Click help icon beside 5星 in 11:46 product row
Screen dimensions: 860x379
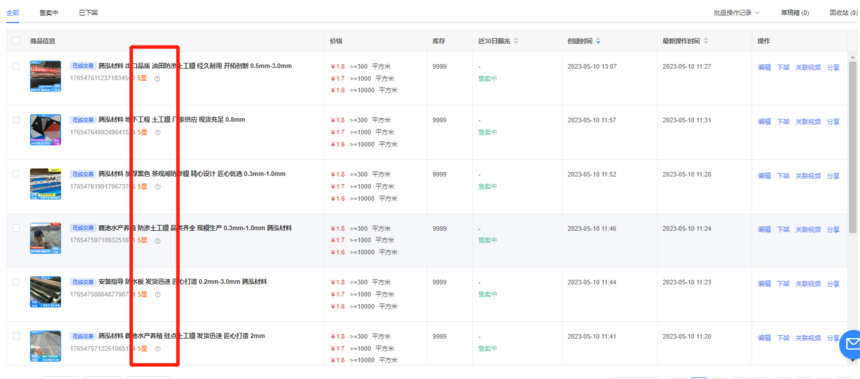[157, 240]
